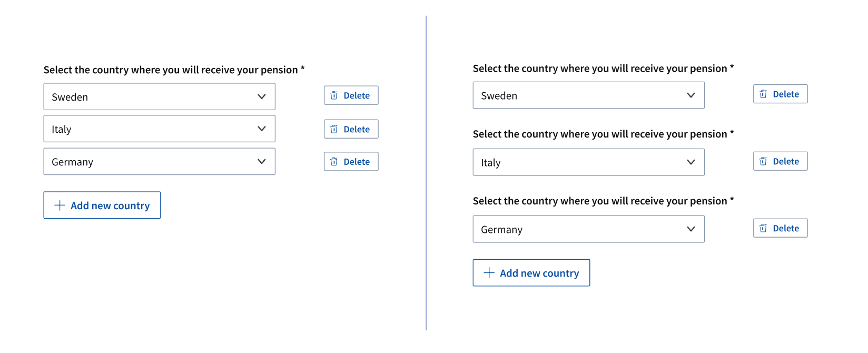The image size is (868, 353).
Task: Expand the Sweden dropdown chevron in the left form
Action: (262, 97)
